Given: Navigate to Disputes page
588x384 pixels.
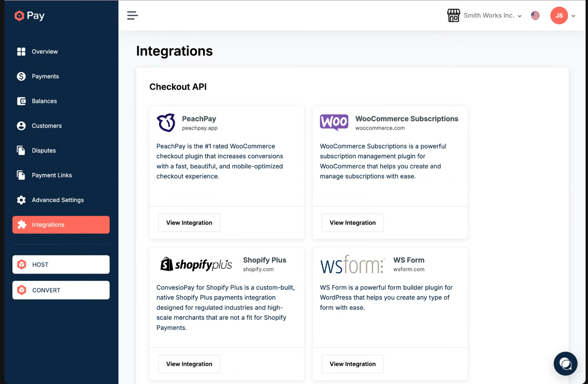Looking at the screenshot, I should (44, 150).
